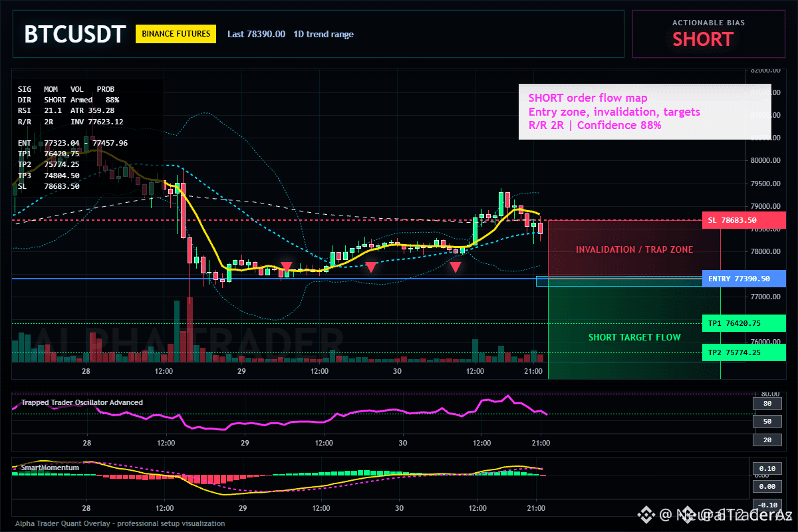This screenshot has width=798, height=532.
Task: Click the SHORT Armed 88% row in stats panel
Action: (x=68, y=100)
